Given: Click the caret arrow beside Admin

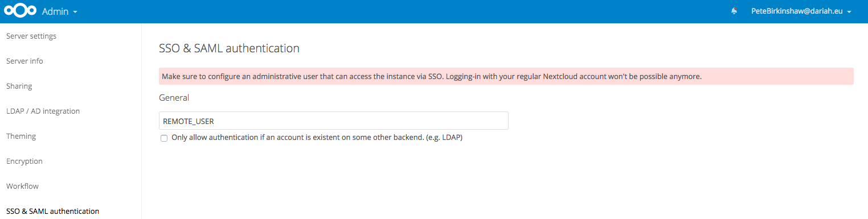Looking at the screenshot, I should click(75, 12).
